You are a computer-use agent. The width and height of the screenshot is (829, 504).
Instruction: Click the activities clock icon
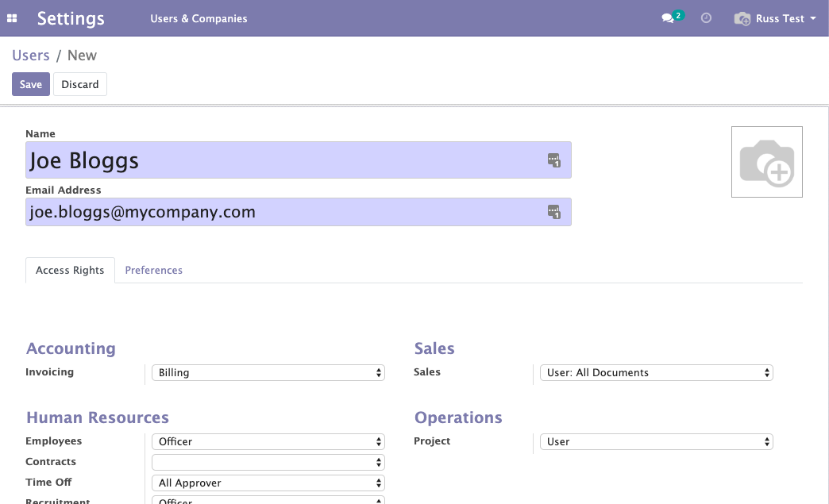click(706, 18)
